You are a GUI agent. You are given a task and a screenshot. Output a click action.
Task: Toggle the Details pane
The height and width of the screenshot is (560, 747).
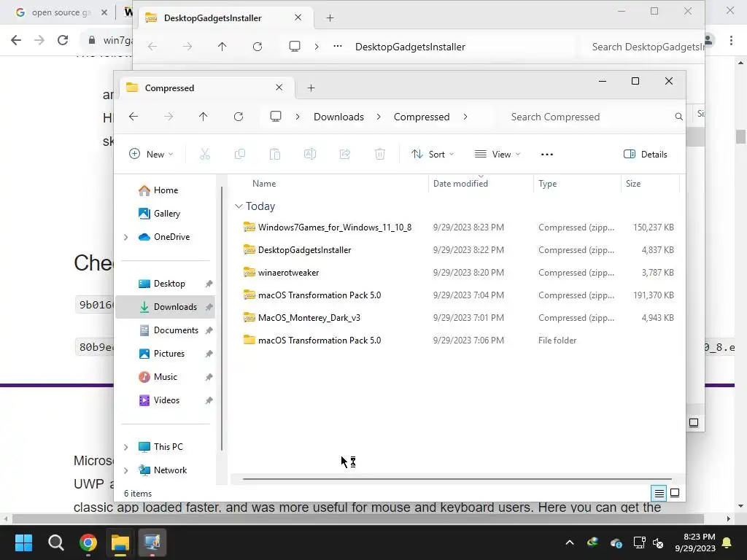646,155
